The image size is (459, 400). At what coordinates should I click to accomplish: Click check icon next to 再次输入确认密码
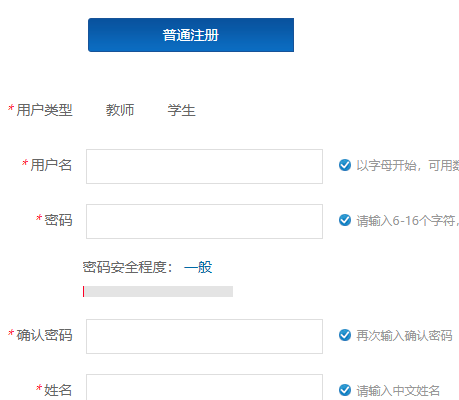345,335
